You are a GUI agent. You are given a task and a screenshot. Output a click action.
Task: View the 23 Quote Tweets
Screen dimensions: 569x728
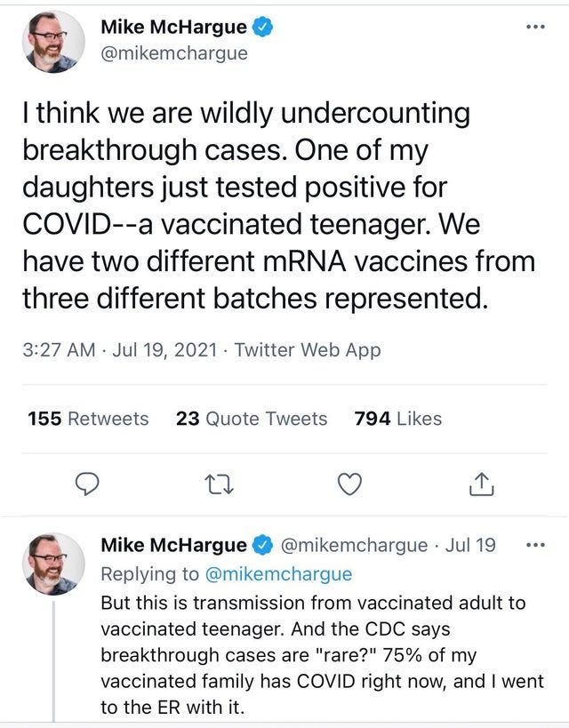(252, 419)
